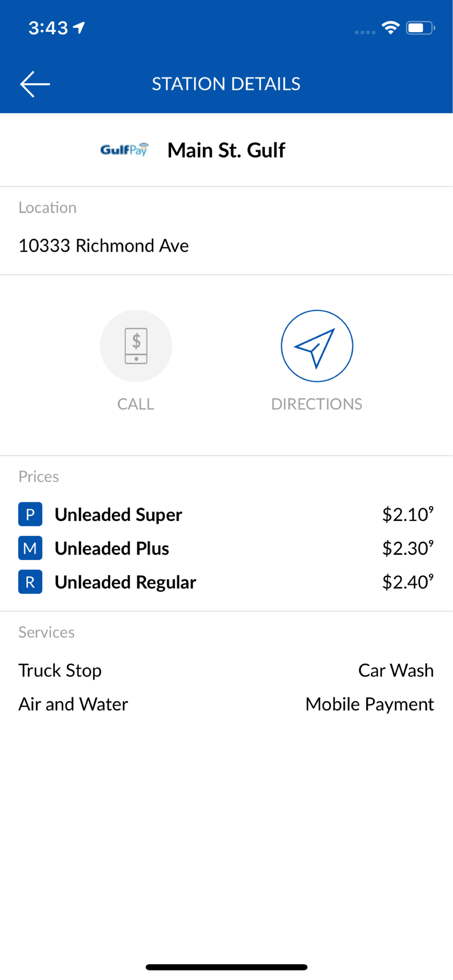The image size is (453, 980).
Task: Click the GulfPay logo
Action: pos(124,150)
